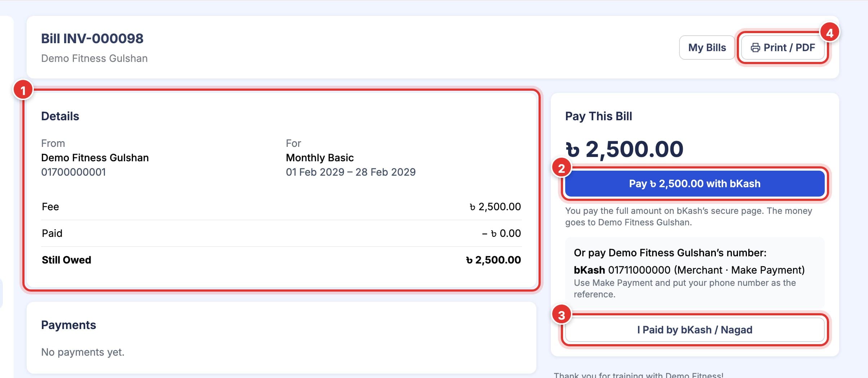
Task: Click the "No payments yet." message
Action: (x=83, y=352)
